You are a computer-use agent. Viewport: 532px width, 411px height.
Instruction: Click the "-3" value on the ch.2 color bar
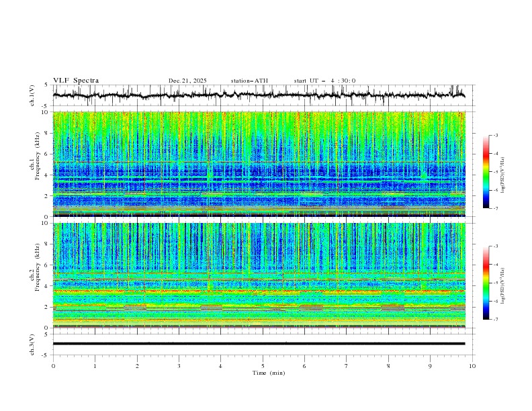point(495,246)
